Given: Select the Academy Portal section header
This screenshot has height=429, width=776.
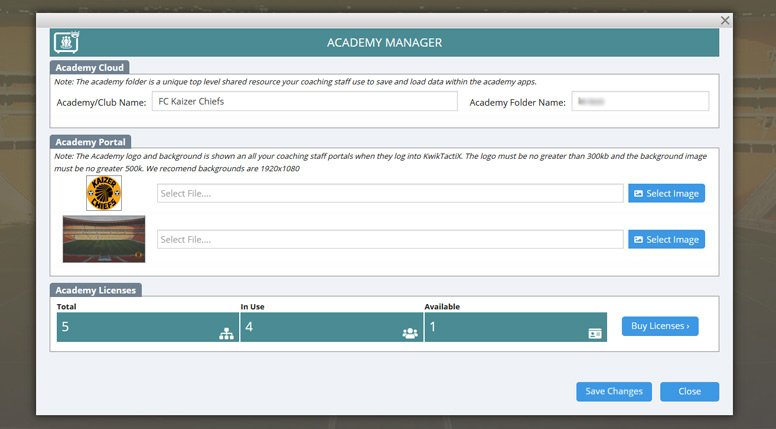Looking at the screenshot, I should pyautogui.click(x=90, y=142).
